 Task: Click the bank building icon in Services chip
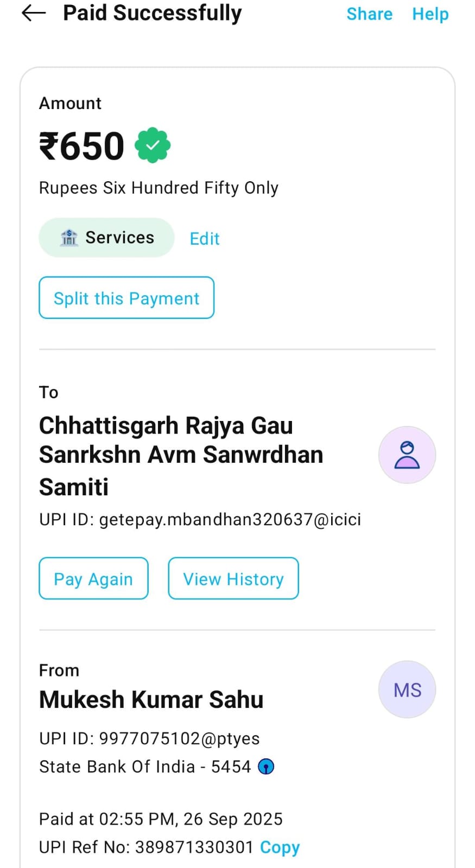(x=69, y=238)
